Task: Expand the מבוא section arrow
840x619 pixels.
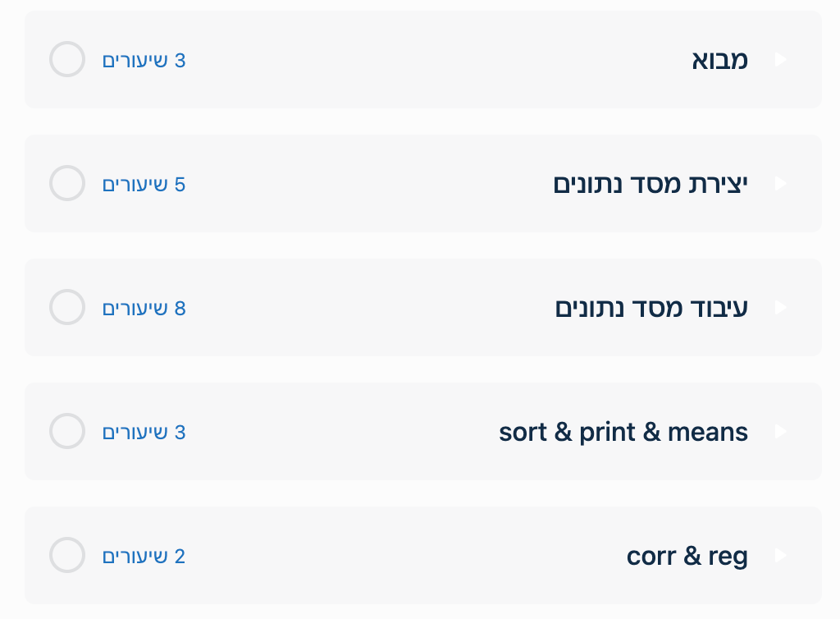Action: pos(780,60)
